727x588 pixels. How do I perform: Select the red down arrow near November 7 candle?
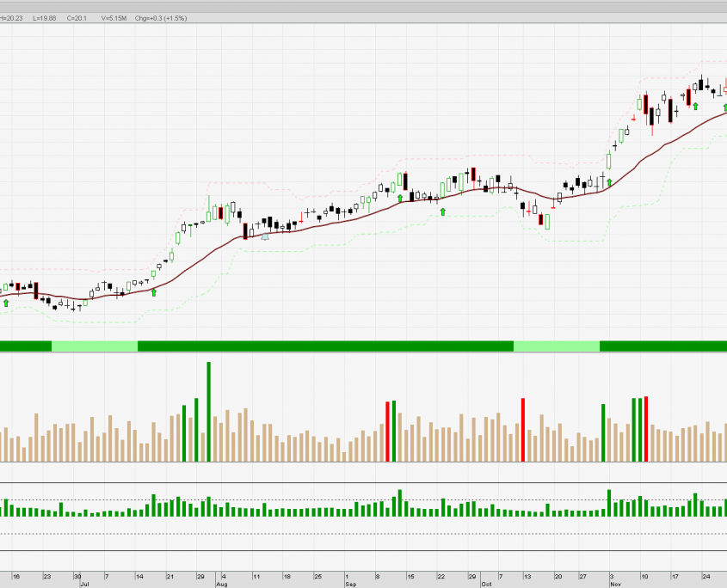(634, 117)
